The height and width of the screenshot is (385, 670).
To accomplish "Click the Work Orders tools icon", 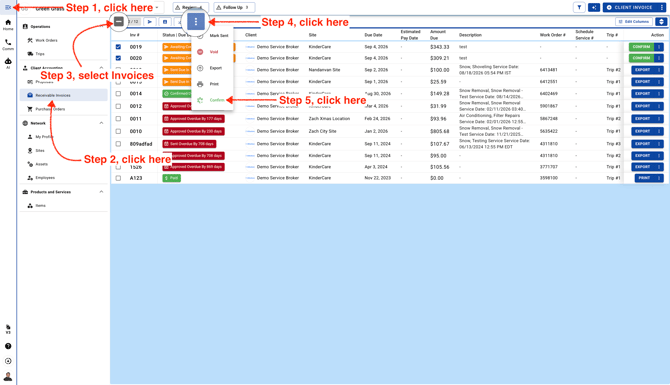I will [x=30, y=40].
